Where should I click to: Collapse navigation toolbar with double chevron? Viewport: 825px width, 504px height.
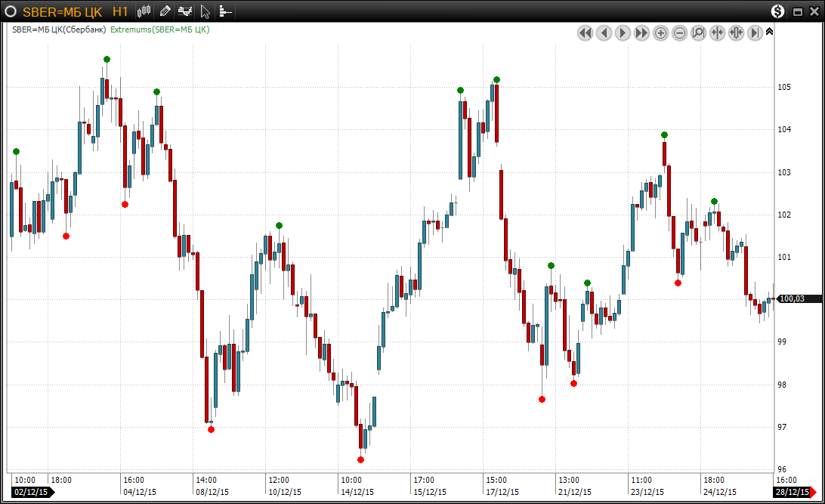pos(769,32)
